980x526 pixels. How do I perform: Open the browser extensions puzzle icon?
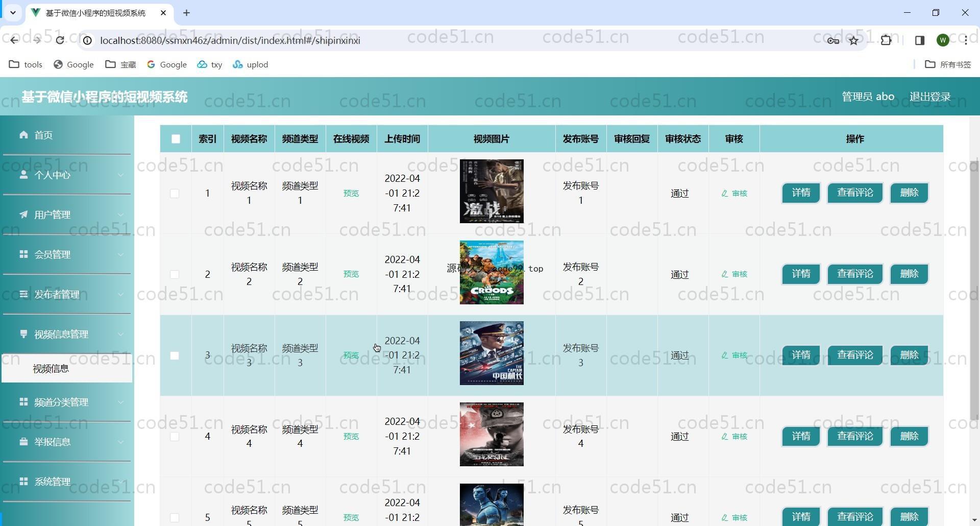click(x=887, y=40)
